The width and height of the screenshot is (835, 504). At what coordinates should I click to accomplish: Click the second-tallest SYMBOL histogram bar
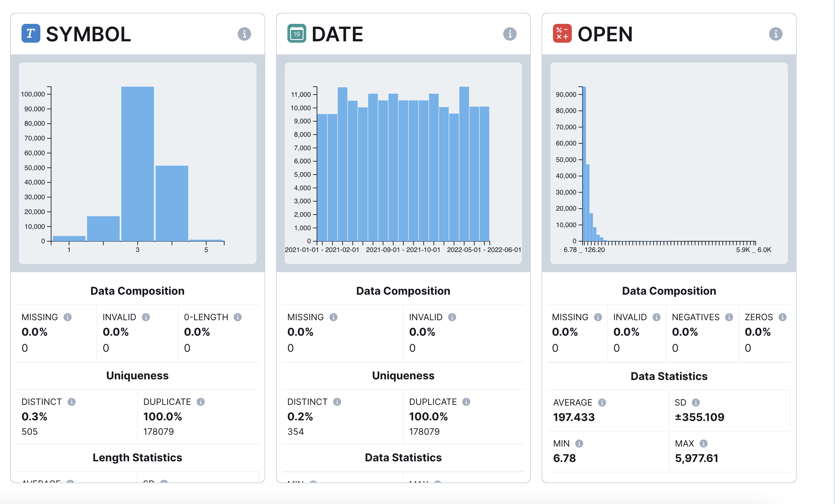tap(172, 203)
